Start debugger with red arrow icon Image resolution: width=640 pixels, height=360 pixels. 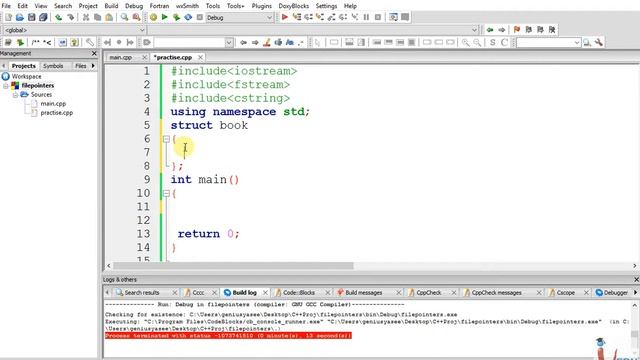tap(284, 17)
